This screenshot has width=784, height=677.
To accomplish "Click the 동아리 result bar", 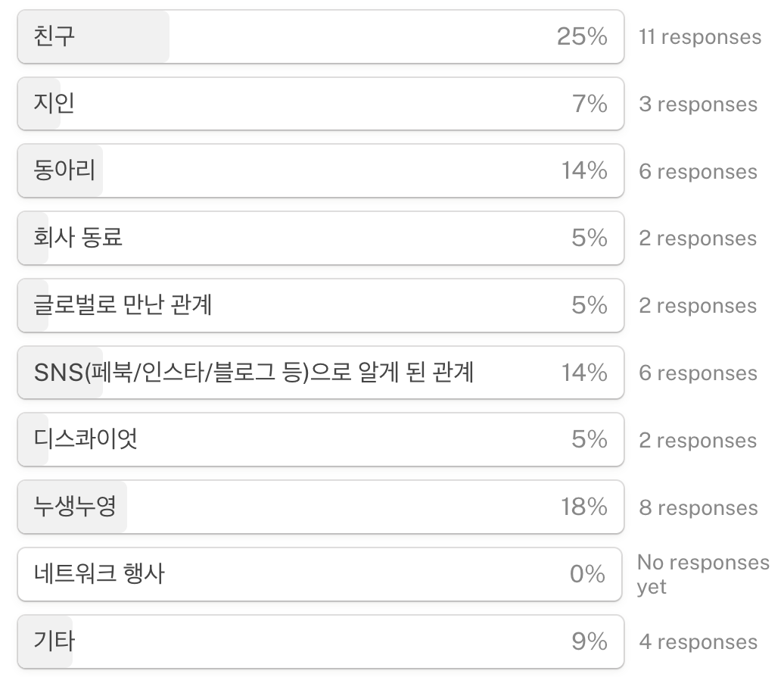I will [320, 171].
